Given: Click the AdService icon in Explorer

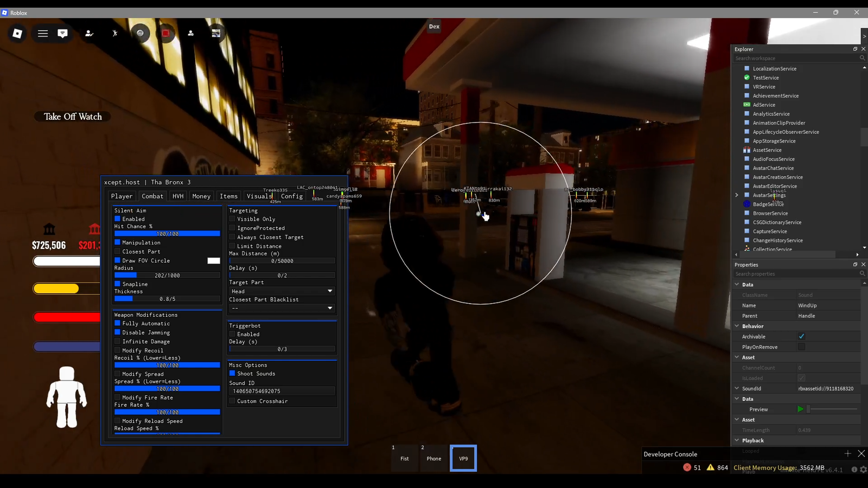Looking at the screenshot, I should tap(746, 105).
